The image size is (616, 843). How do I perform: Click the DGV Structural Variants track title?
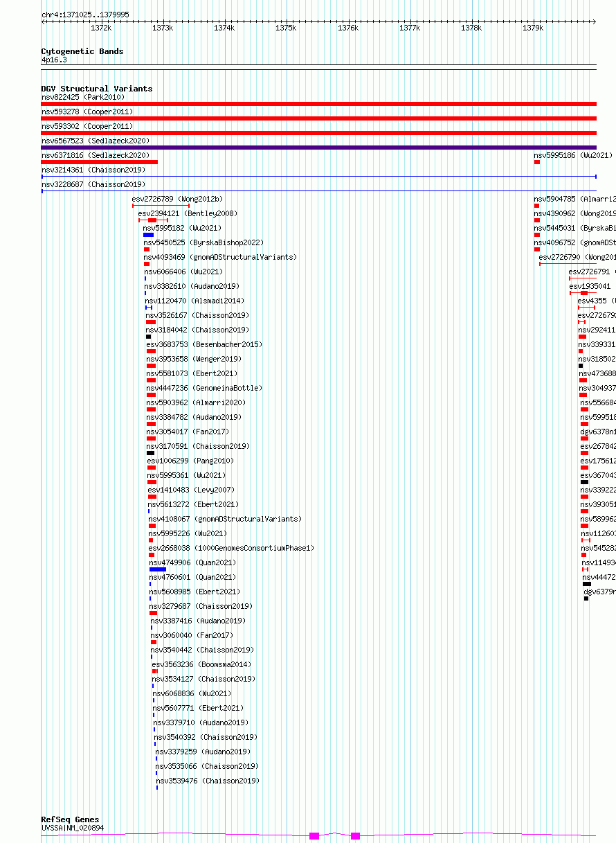97,89
